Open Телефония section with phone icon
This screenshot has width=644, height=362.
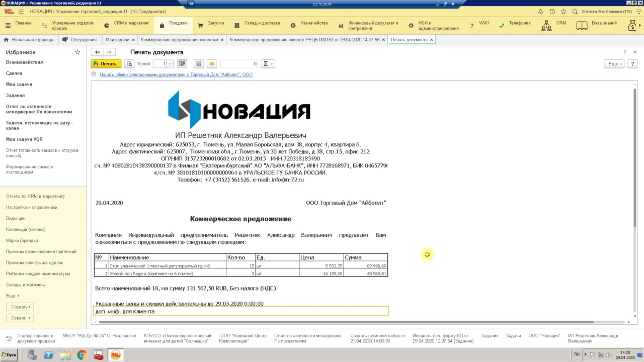tap(514, 24)
